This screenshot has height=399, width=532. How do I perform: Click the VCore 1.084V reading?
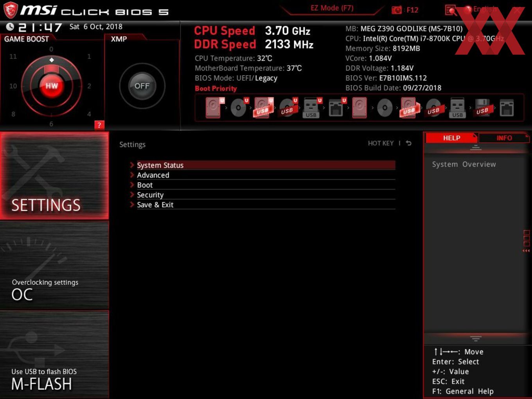point(368,58)
